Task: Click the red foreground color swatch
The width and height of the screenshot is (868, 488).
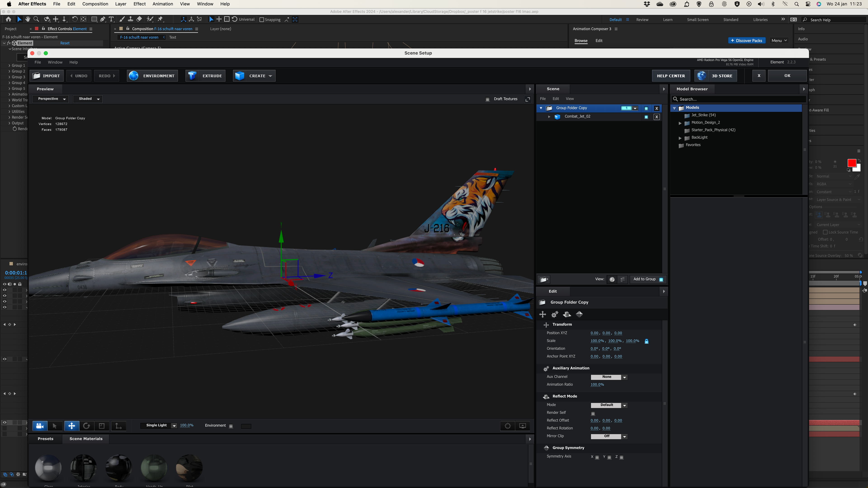Action: coord(851,163)
